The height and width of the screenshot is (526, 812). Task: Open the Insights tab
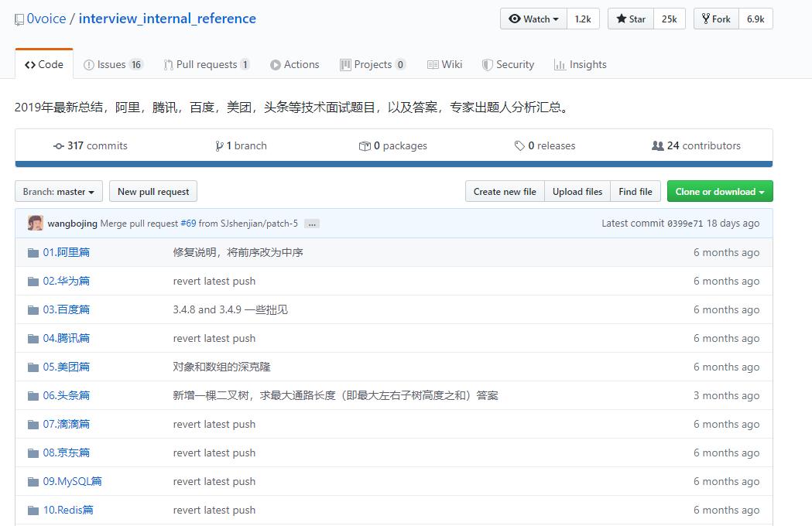click(579, 65)
